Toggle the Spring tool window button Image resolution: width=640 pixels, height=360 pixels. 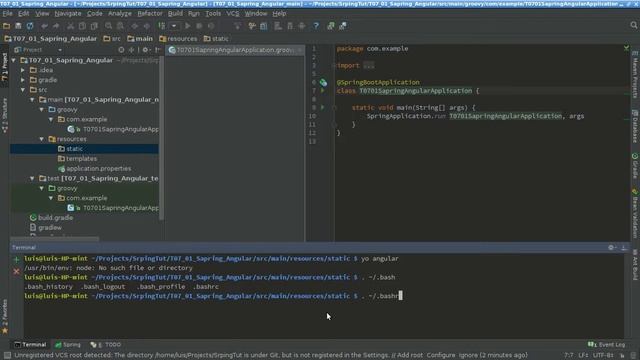68,345
